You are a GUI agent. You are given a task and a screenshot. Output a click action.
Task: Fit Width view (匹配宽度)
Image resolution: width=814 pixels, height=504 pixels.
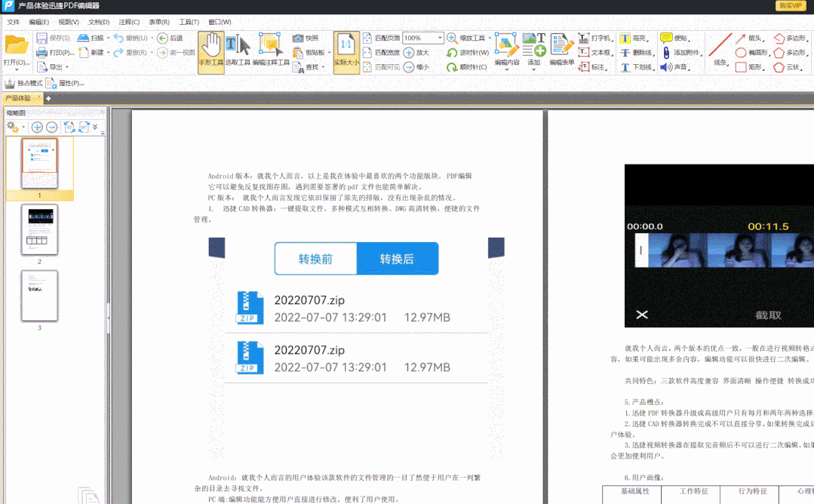pos(382,52)
